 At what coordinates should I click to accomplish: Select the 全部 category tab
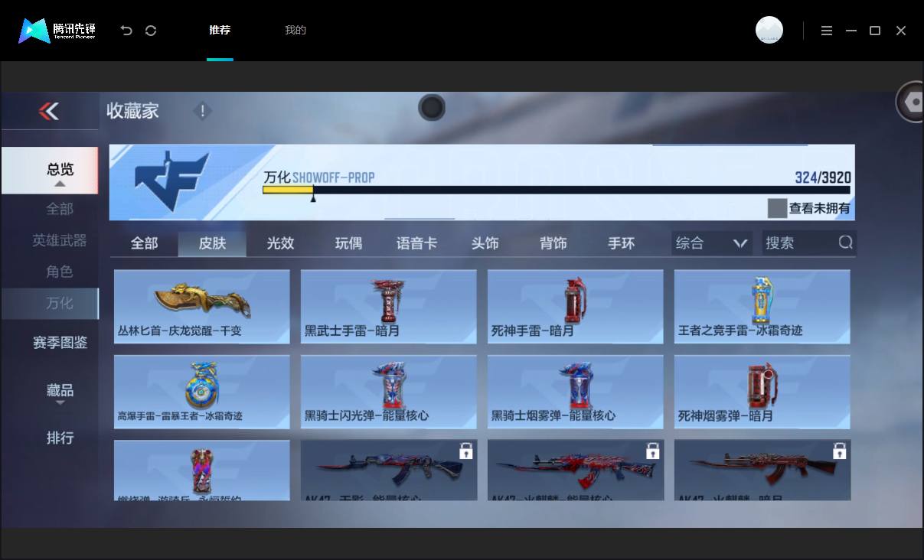(144, 243)
